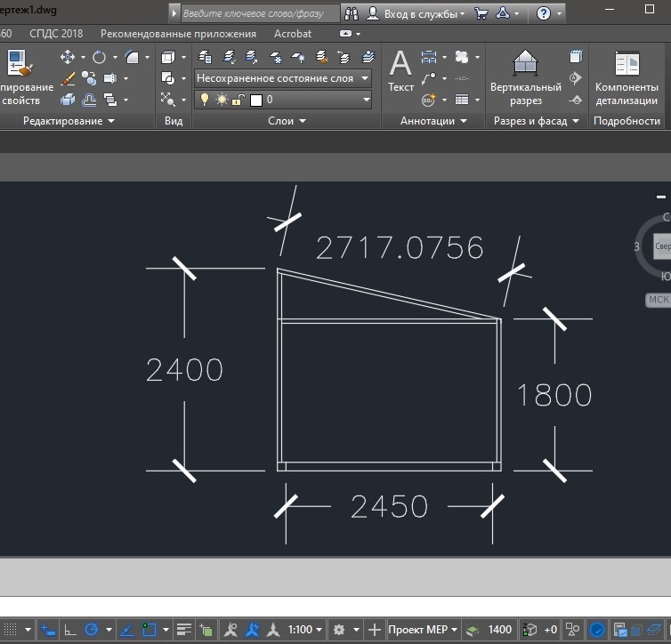Expand the Разрез и фасад panel
The image size is (671, 644).
tap(536, 121)
